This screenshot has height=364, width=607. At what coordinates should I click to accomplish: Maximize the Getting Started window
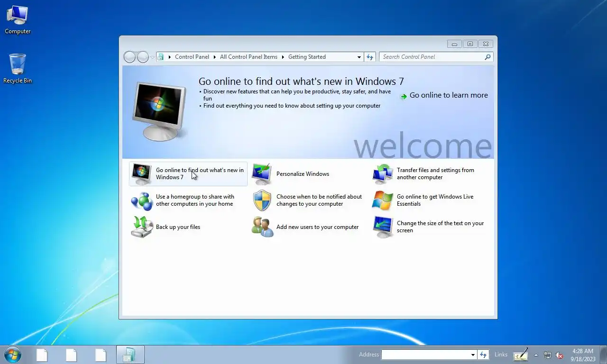coord(470,44)
